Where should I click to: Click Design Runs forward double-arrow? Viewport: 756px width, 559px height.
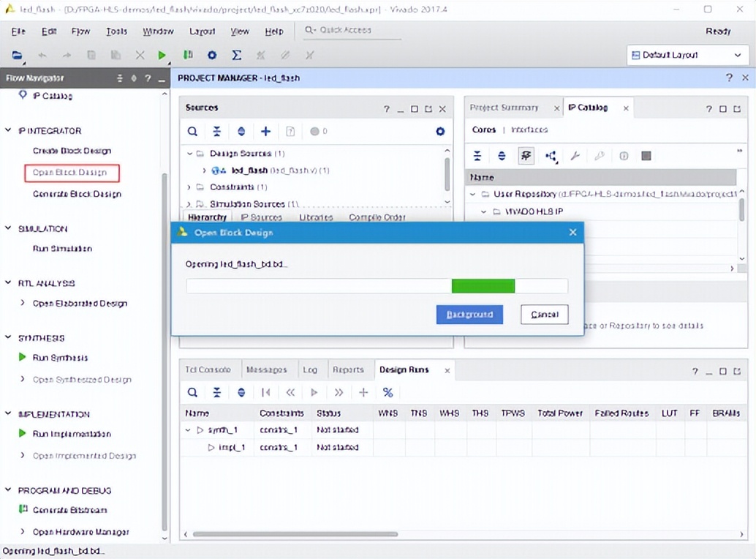[339, 393]
